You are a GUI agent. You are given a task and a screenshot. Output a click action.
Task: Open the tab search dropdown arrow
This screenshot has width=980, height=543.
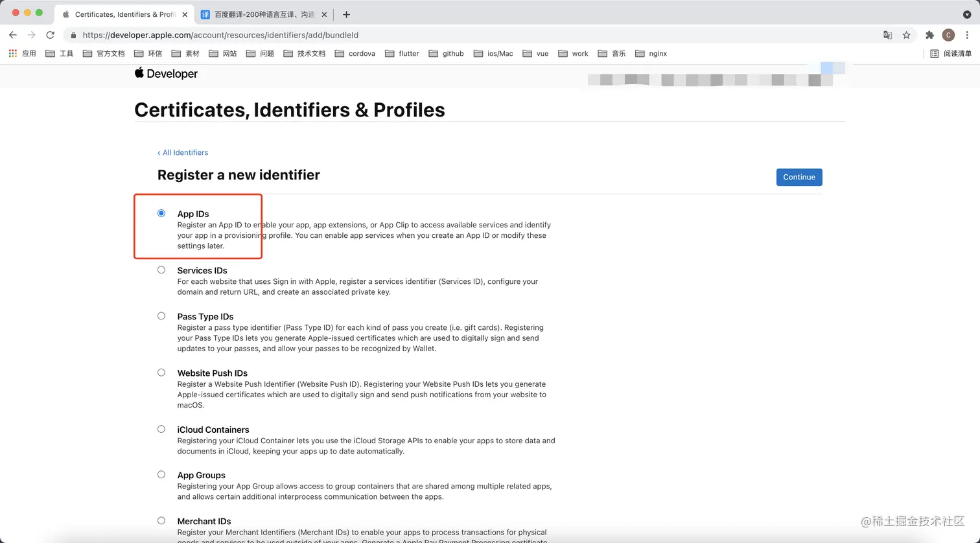point(967,14)
